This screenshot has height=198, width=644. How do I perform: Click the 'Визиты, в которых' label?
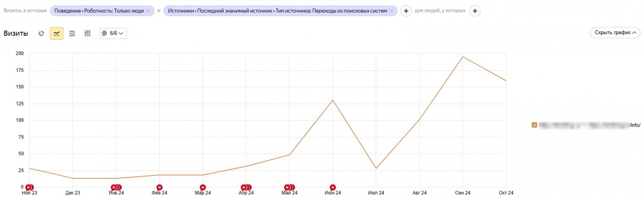click(25, 11)
